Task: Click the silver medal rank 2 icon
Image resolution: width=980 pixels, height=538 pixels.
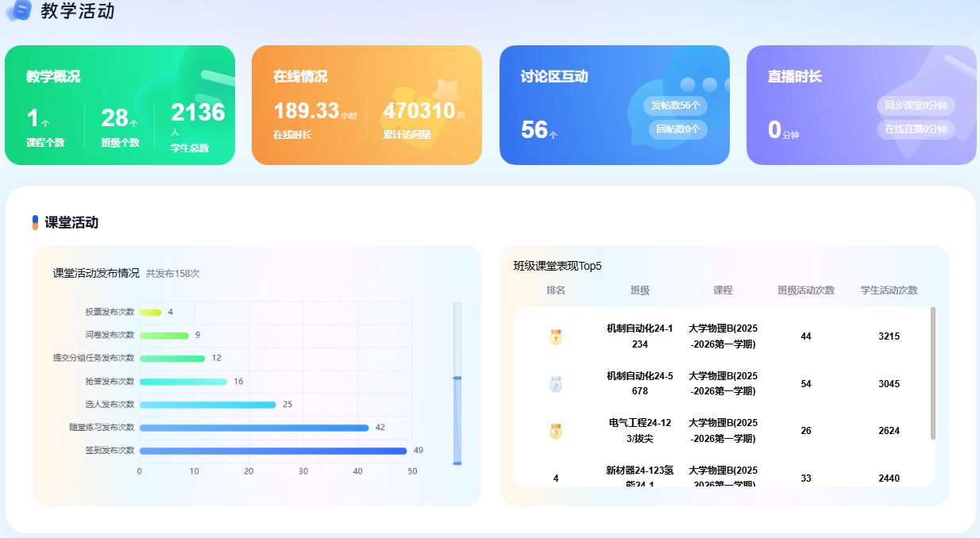Action: coord(556,384)
